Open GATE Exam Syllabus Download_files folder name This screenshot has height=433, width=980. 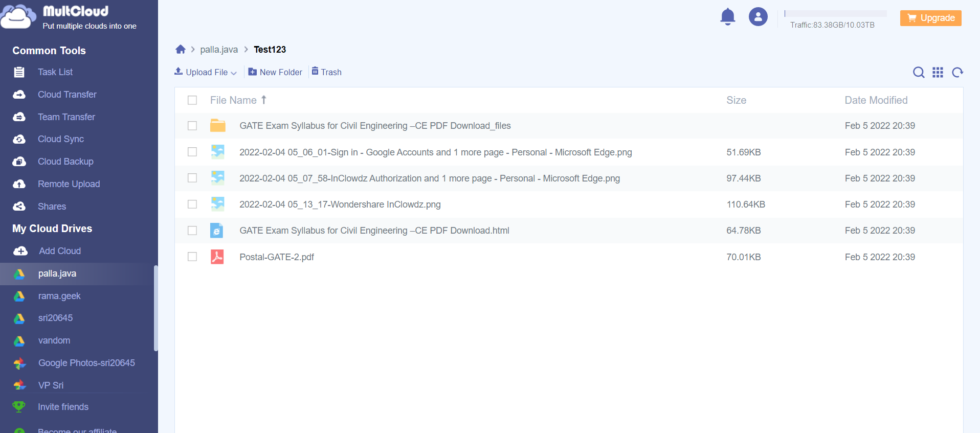pos(375,126)
